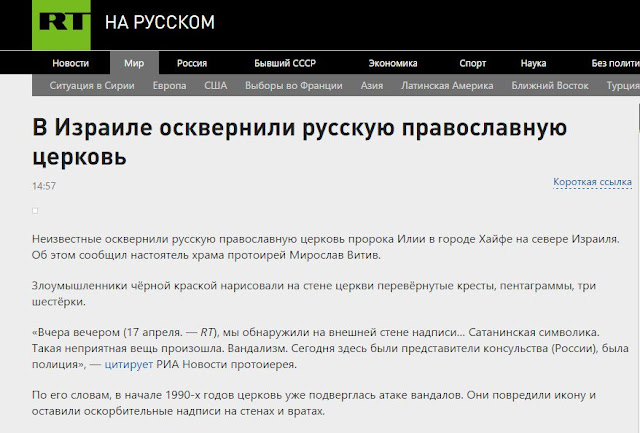Click the article headline about Израиле

(x=300, y=142)
